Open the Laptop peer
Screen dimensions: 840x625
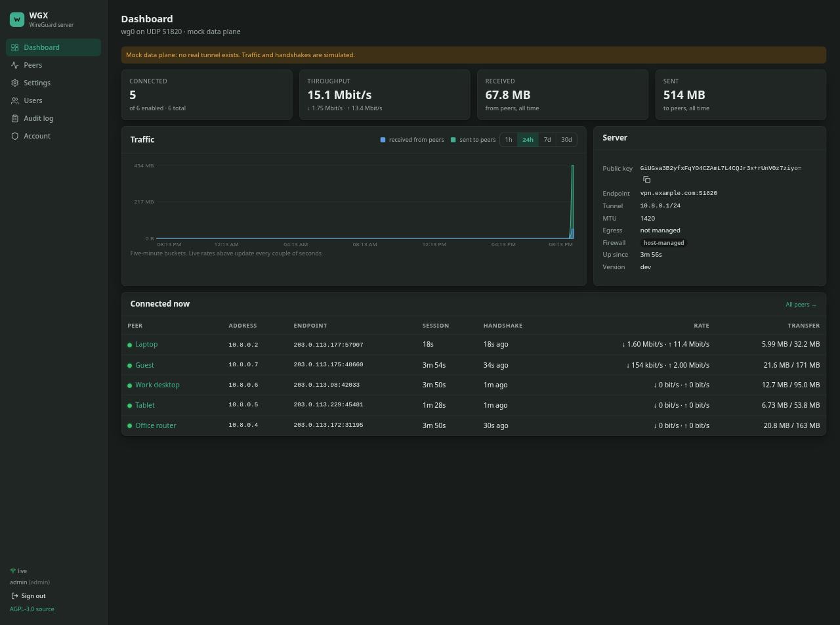[x=146, y=344]
